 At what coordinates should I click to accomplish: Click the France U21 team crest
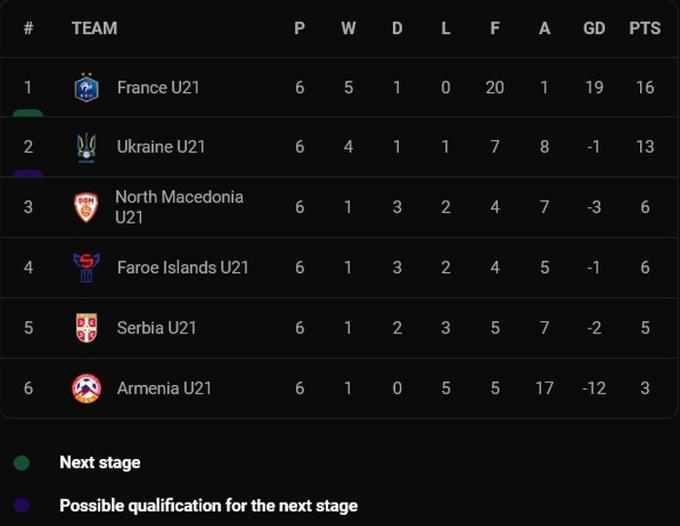(x=87, y=88)
